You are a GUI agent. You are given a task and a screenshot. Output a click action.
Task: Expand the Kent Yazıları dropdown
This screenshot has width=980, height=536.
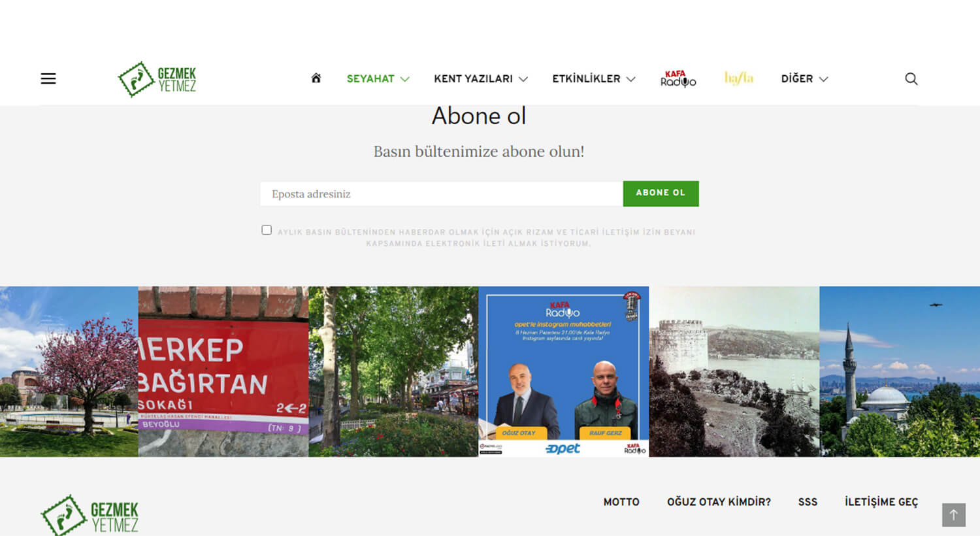point(481,78)
